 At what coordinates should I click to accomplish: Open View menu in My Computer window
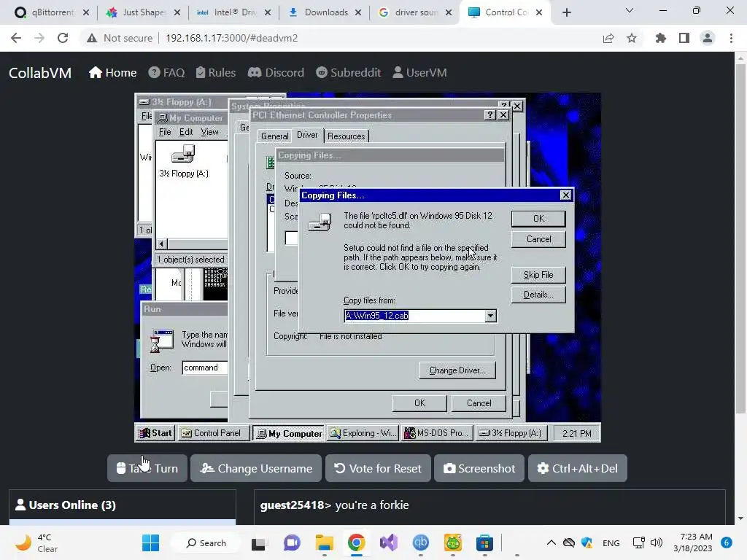coord(209,132)
